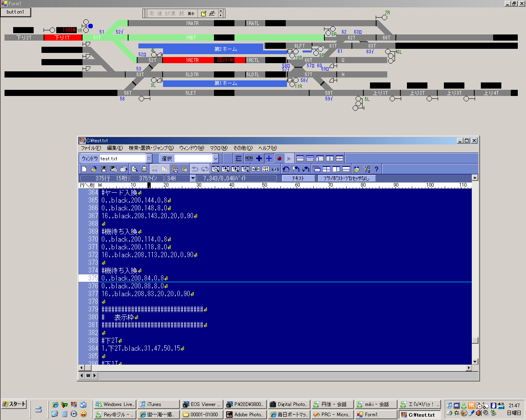Screen dimensions: 526x420
Task: Click the new file icon in editor toolbar
Action: click(84, 169)
